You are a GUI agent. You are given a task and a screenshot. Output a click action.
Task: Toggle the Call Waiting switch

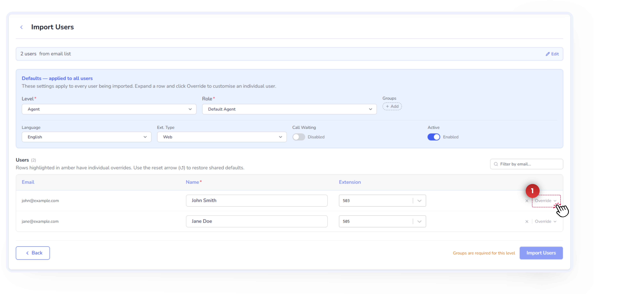pyautogui.click(x=298, y=137)
